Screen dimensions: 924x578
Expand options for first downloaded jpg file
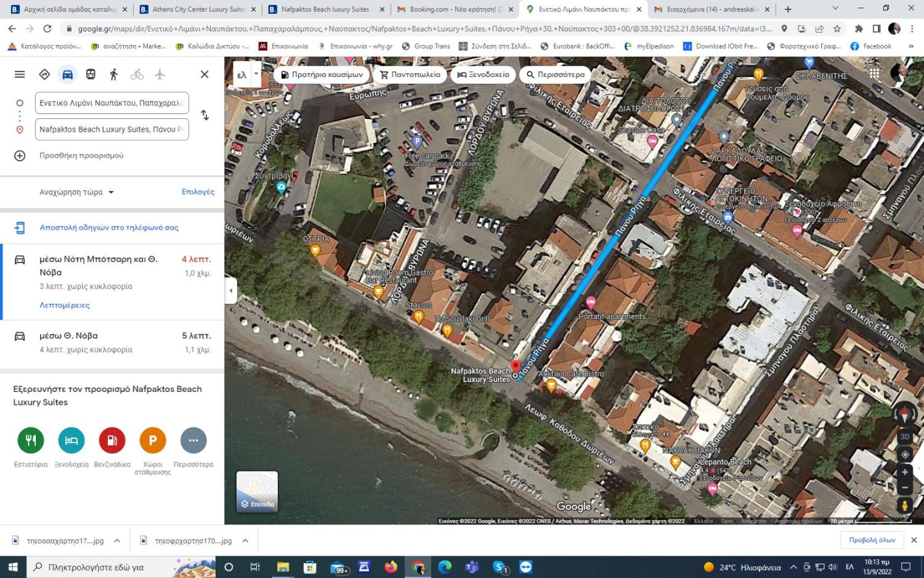(117, 541)
